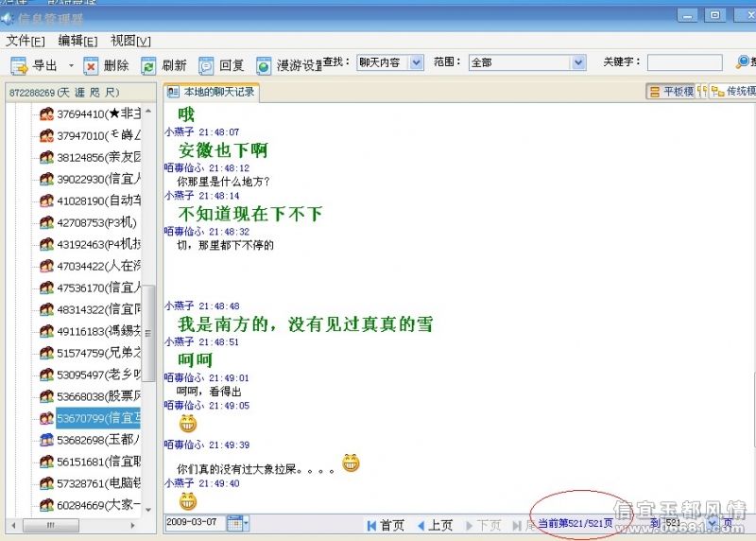The width and height of the screenshot is (756, 541).
Task: Go to 上页 previous page
Action: (435, 525)
